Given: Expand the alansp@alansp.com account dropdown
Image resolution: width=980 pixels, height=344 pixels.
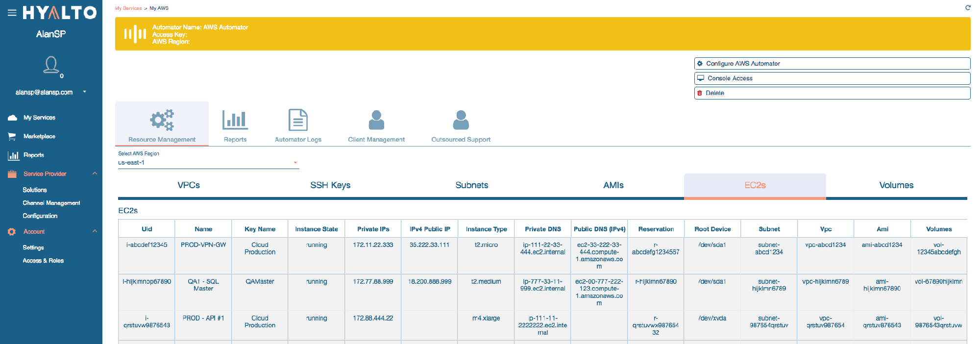Looking at the screenshot, I should pyautogui.click(x=85, y=92).
